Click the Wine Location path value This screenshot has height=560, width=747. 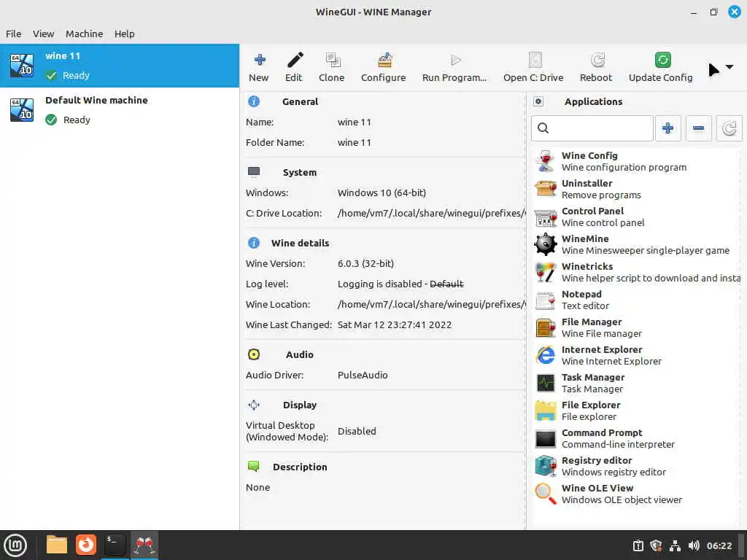pos(431,304)
